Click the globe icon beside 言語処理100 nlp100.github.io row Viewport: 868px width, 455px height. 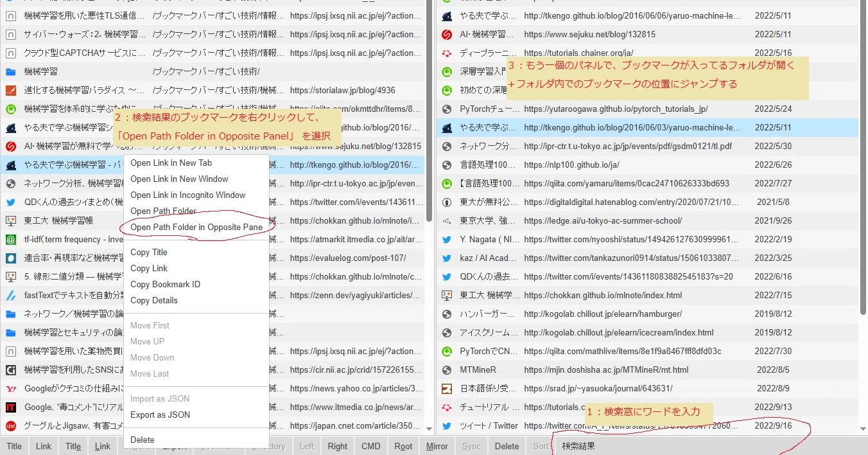[x=447, y=165]
